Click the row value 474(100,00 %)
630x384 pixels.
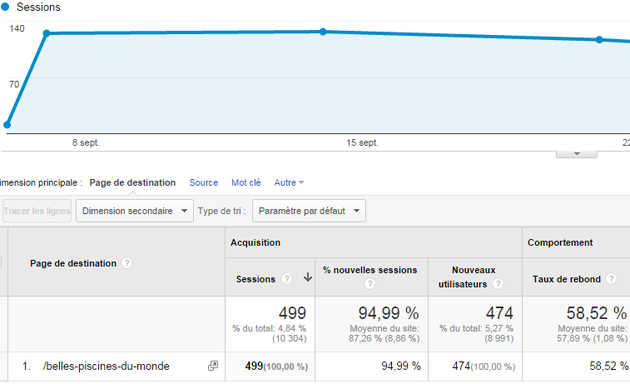point(483,366)
